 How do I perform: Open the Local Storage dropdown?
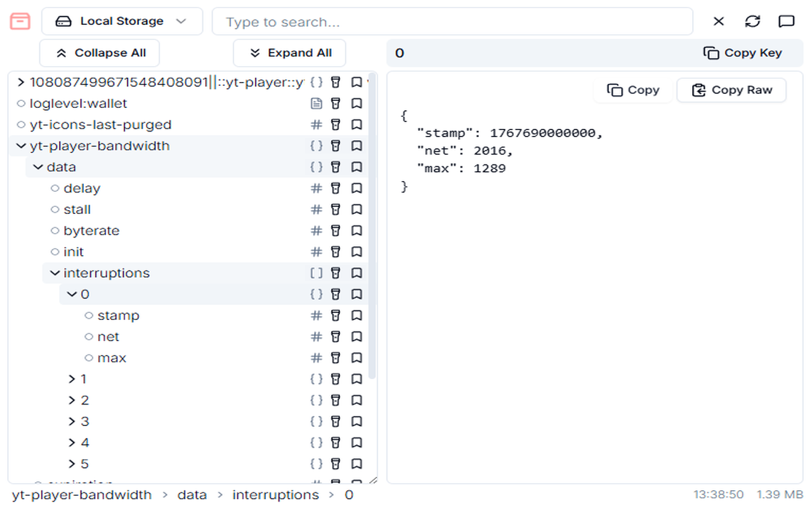pyautogui.click(x=122, y=22)
